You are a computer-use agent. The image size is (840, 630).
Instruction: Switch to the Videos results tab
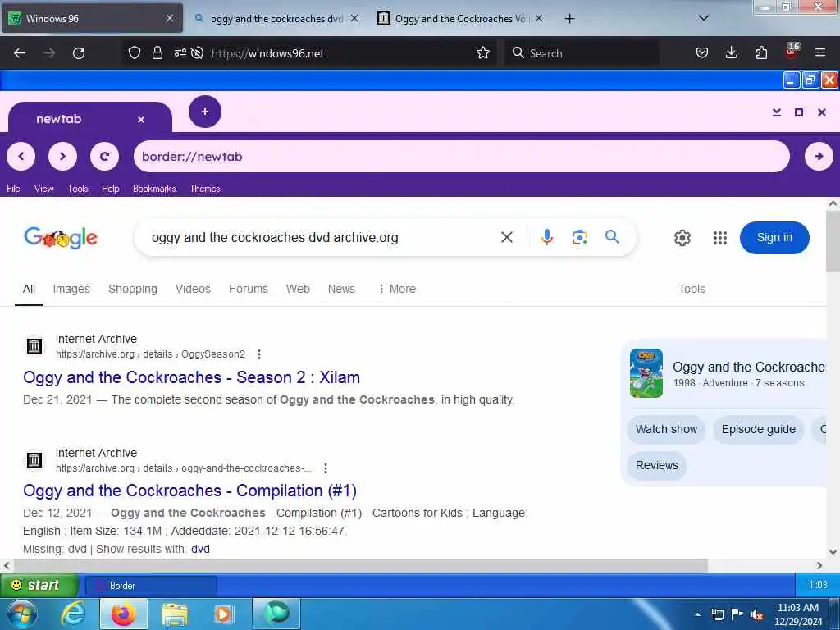[x=193, y=289]
